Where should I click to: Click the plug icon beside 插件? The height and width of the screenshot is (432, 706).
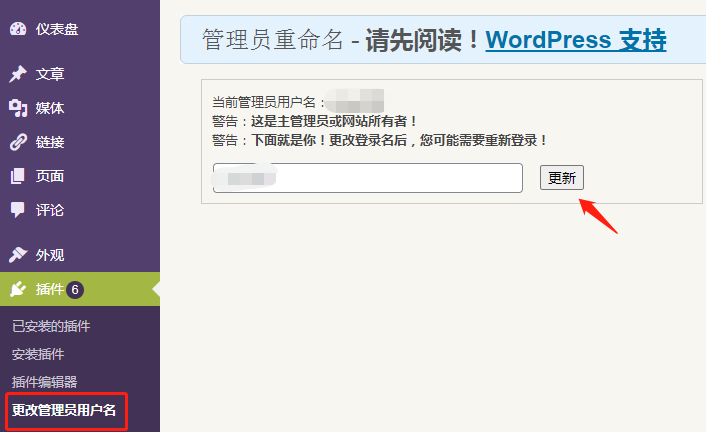[x=18, y=289]
